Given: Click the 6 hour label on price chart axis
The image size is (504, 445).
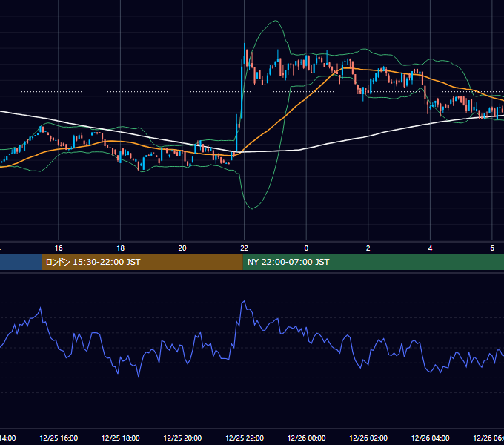Looking at the screenshot, I should (x=492, y=248).
